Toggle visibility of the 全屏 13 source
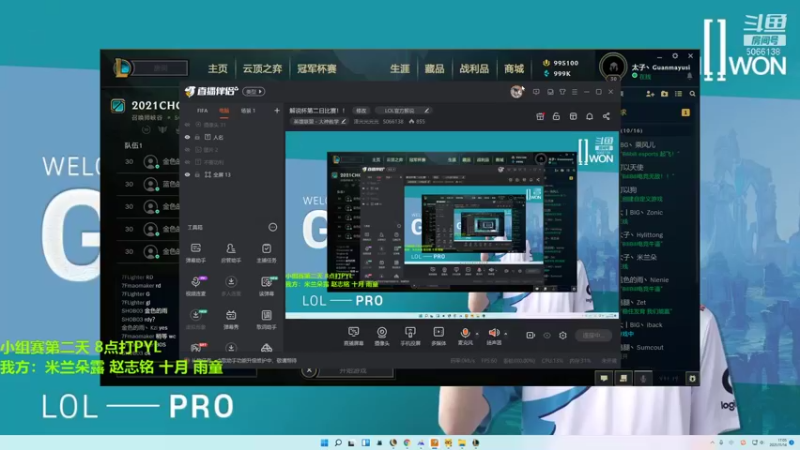 pos(187,174)
